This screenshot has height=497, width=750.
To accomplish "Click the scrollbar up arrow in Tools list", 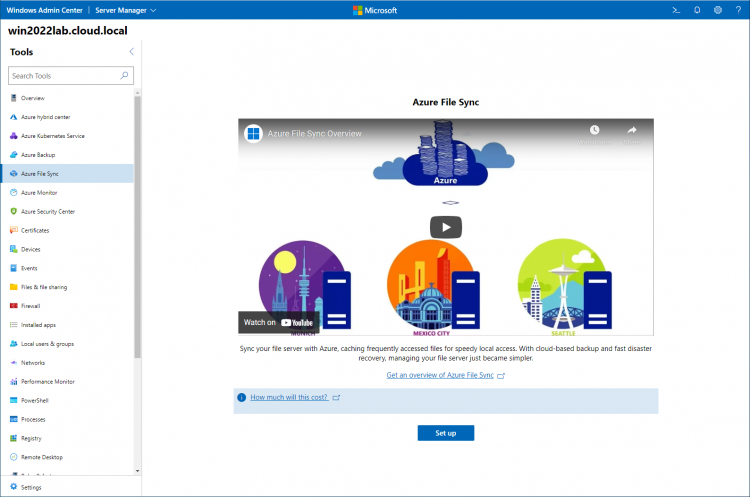I will (138, 92).
